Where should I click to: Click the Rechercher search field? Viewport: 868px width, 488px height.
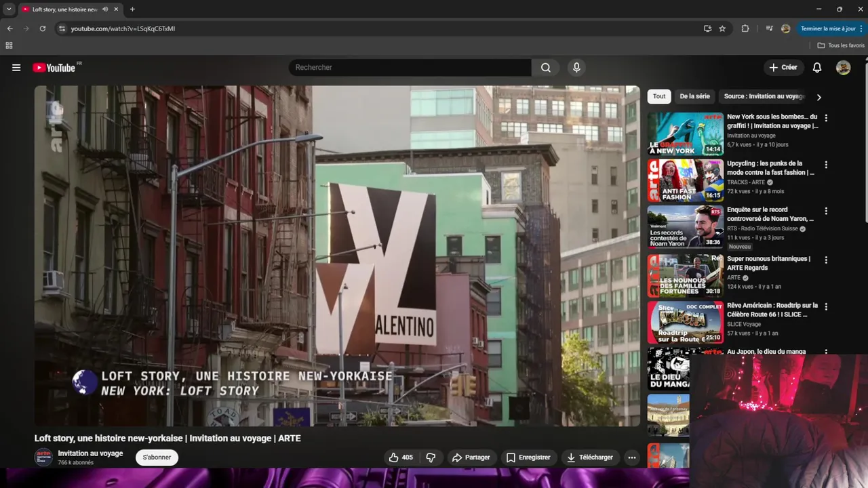(x=410, y=67)
